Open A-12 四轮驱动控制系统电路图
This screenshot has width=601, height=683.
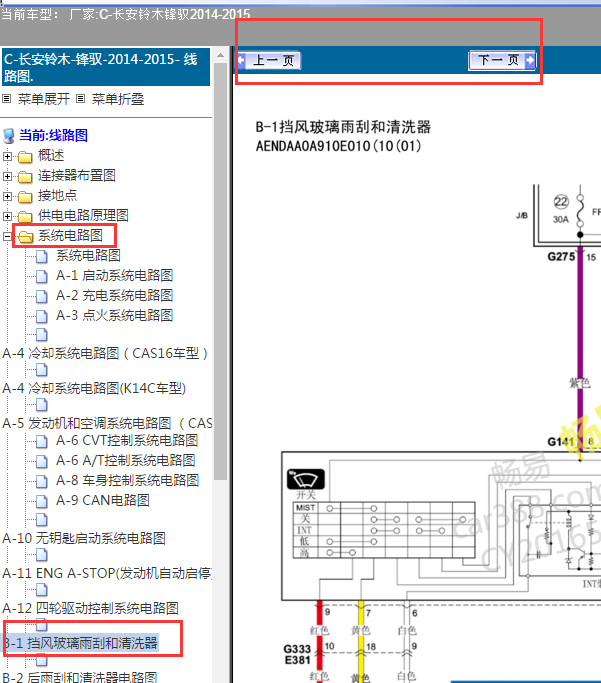[x=91, y=608]
